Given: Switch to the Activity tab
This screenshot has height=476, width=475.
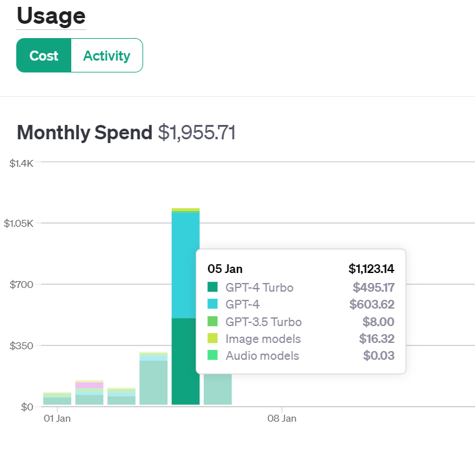Looking at the screenshot, I should (x=107, y=56).
